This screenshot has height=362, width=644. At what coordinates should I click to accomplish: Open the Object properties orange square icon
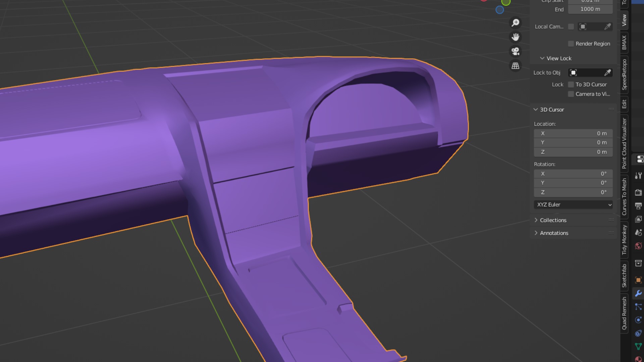coord(638,280)
